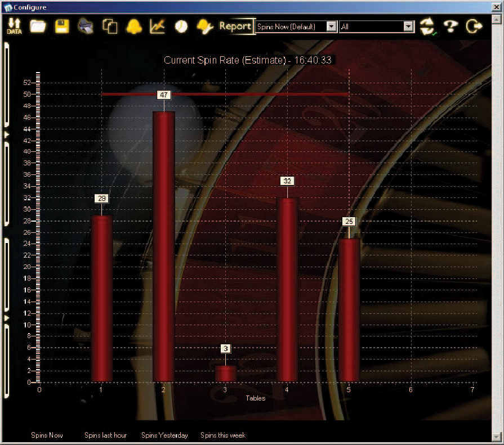Click the refresh arrows icon
Screen dimensions: 504x445
428,26
